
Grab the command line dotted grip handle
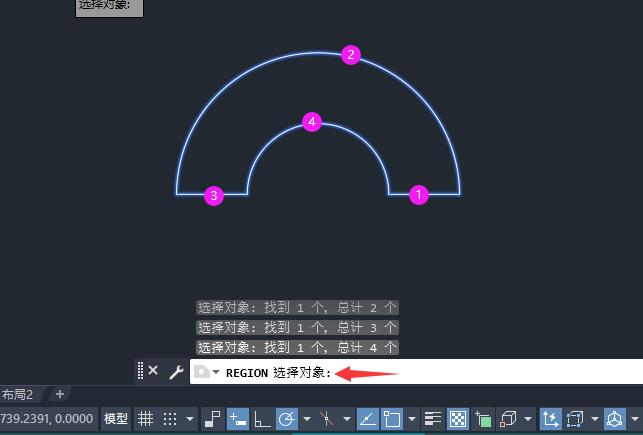click(x=140, y=371)
